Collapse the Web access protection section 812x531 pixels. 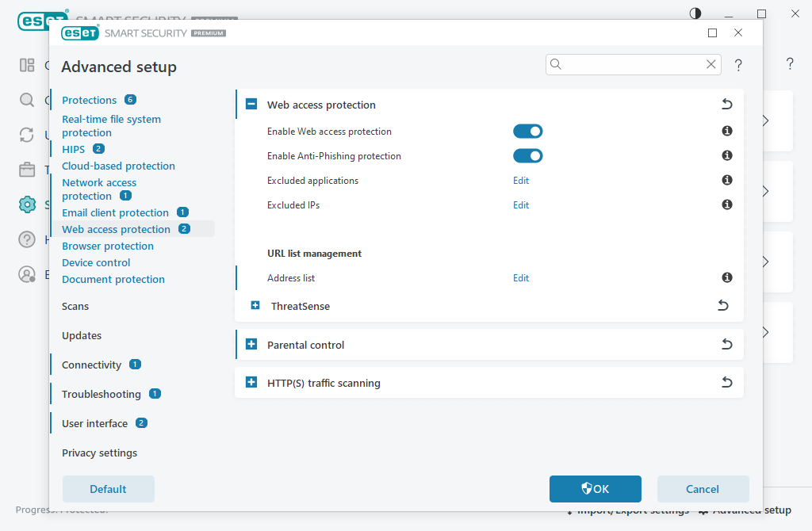pyautogui.click(x=251, y=104)
